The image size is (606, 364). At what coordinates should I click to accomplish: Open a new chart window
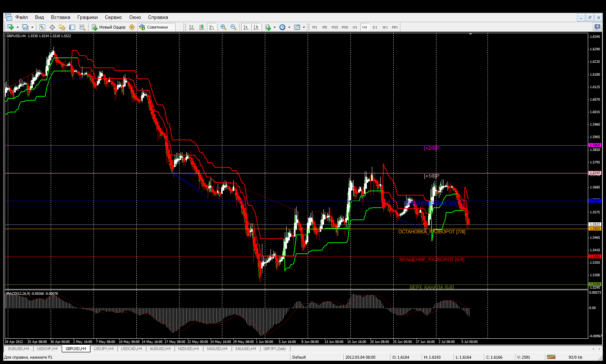(x=10, y=27)
